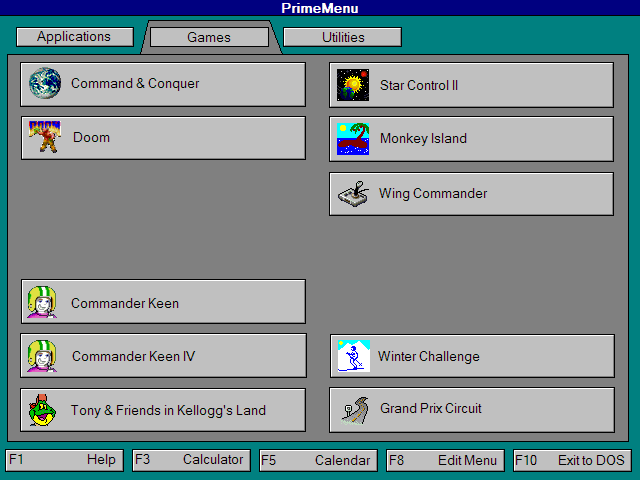Start Commander Keen IV by its text label
Screen dimensions: 640x480
pyautogui.click(x=133, y=356)
